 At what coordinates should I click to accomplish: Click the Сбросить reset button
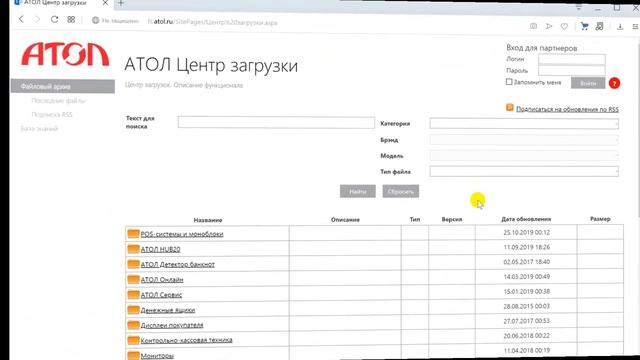pos(400,191)
